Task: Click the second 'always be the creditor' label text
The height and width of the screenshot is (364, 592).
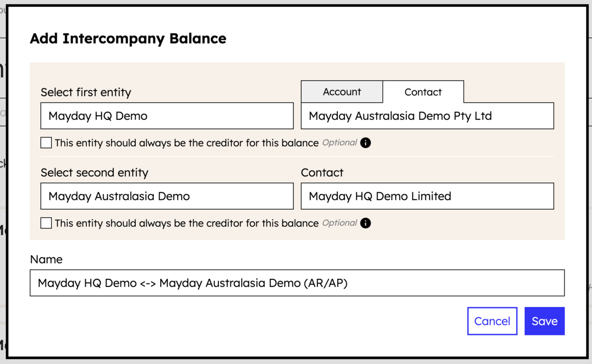Action: tap(187, 223)
